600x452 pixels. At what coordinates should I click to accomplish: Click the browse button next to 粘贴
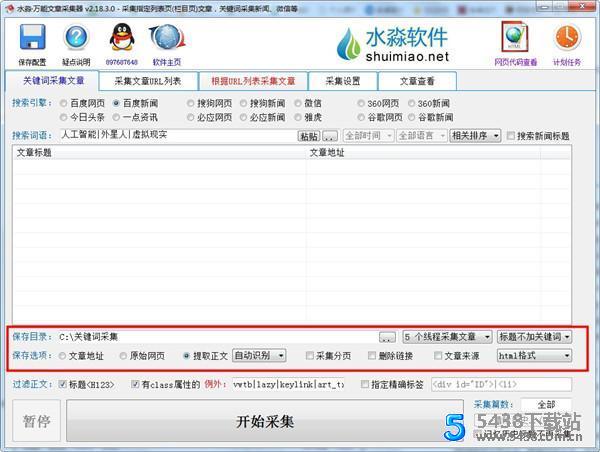pos(330,136)
